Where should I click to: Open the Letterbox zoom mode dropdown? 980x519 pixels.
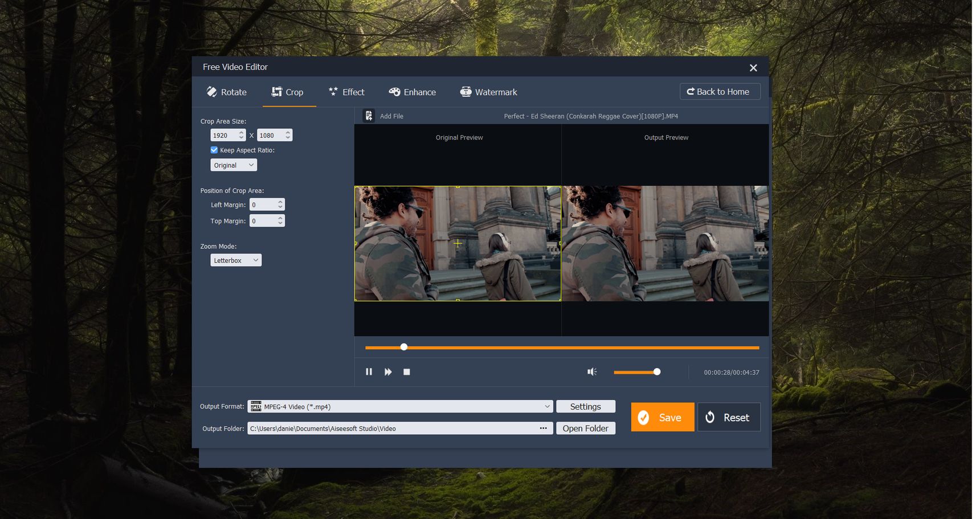(x=236, y=260)
